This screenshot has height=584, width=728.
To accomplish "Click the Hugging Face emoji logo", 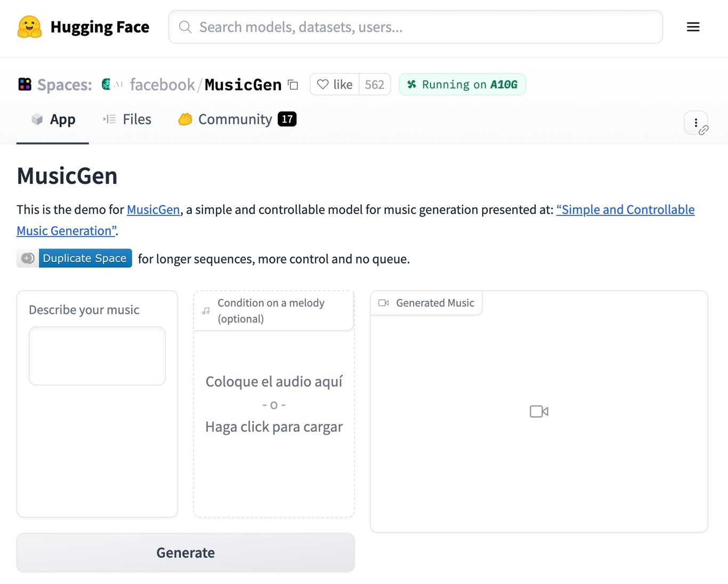I will (29, 27).
